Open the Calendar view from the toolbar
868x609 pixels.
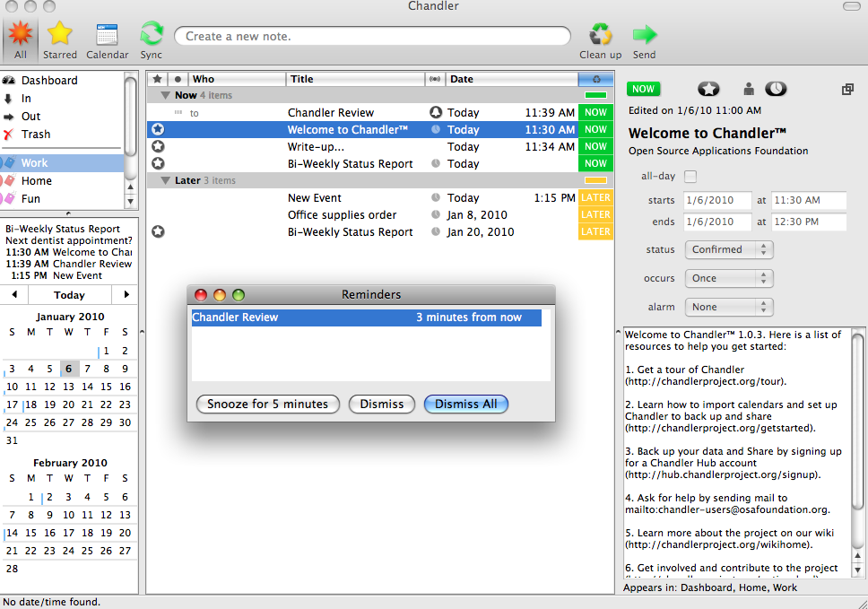point(107,39)
